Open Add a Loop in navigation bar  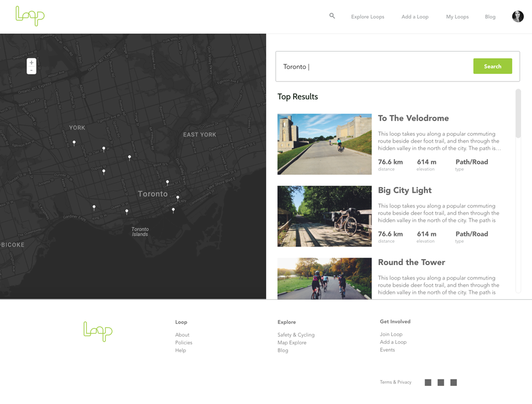click(x=415, y=17)
